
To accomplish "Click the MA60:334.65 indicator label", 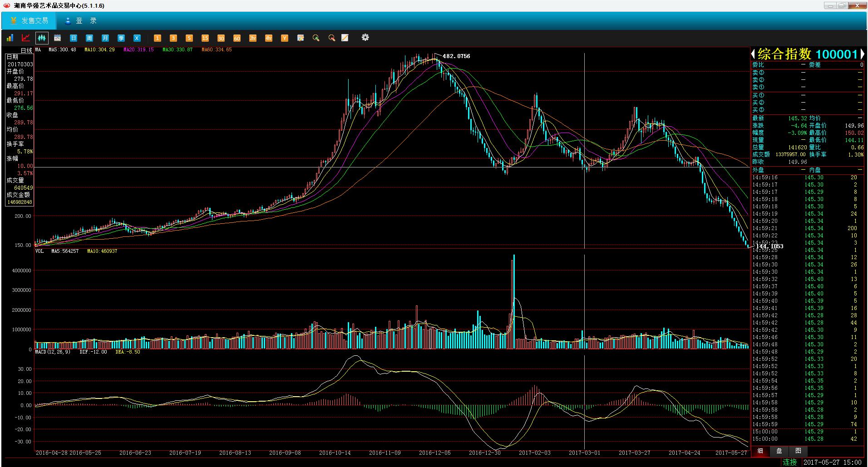I will tap(217, 50).
